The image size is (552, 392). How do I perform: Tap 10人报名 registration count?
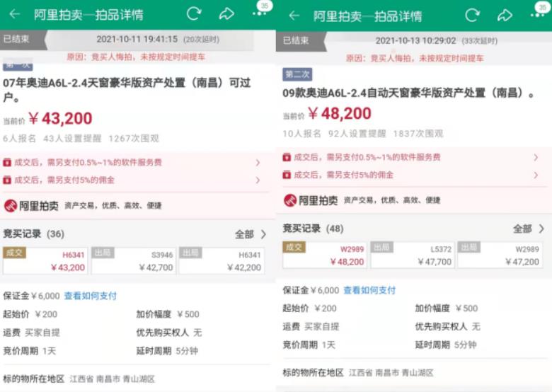point(302,133)
